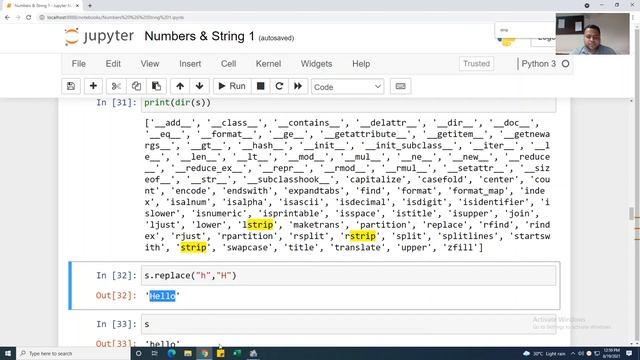Viewport: 640px width, 360px height.
Task: Click the taskbar search box
Action: [74, 353]
